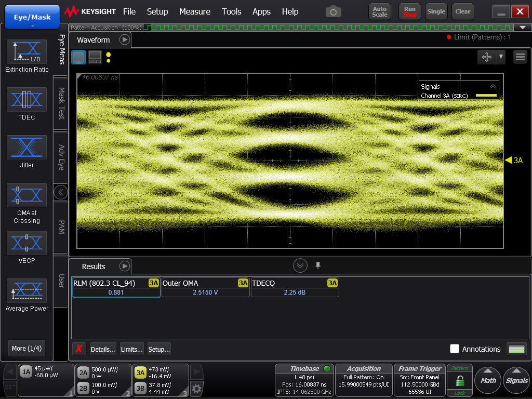
Task: Open the pan tool dropdown arrow
Action: [501, 57]
